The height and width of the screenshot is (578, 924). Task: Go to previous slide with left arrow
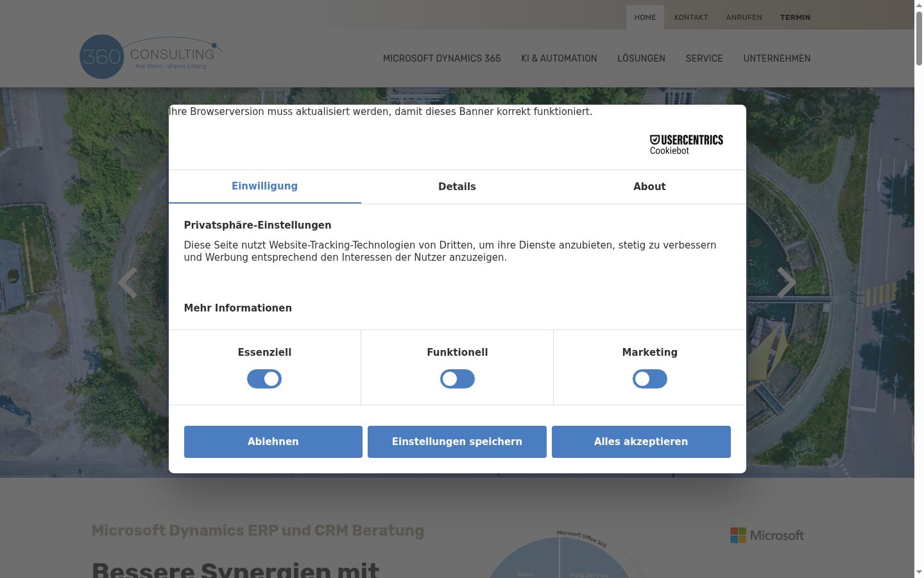(x=128, y=283)
